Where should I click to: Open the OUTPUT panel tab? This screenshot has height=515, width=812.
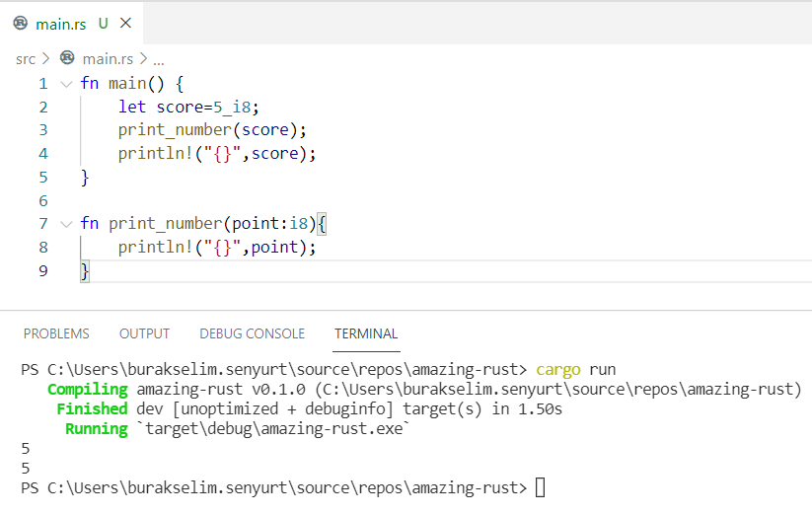[x=144, y=333]
